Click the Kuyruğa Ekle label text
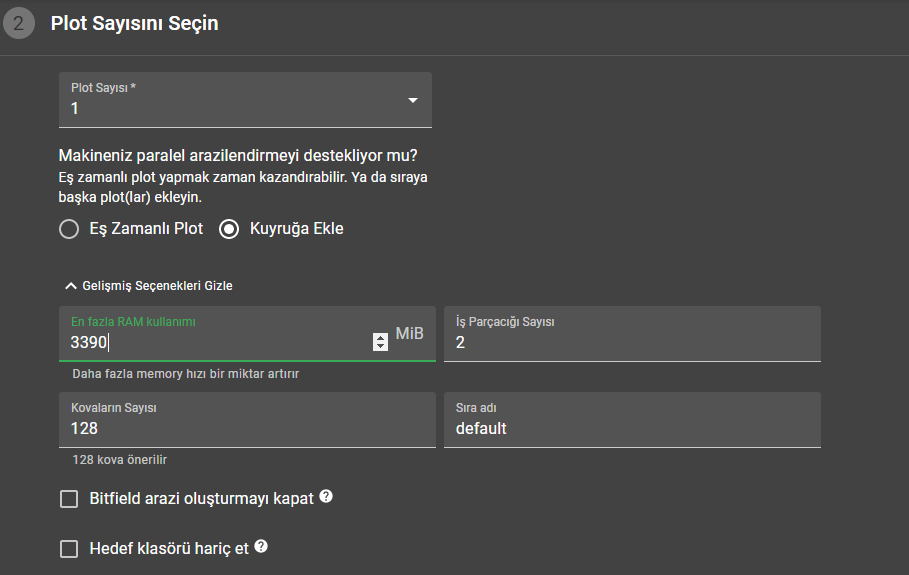The width and height of the screenshot is (909, 575). (297, 229)
